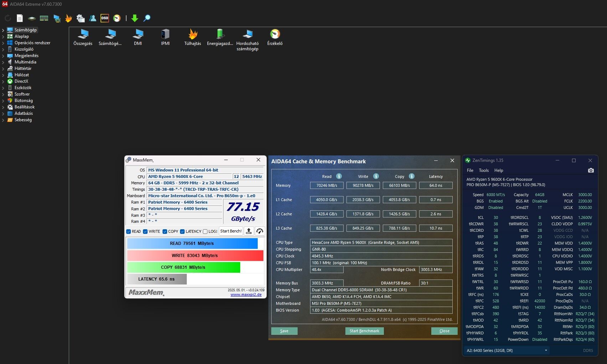Open the flame stability test toolbar icon

point(69,18)
